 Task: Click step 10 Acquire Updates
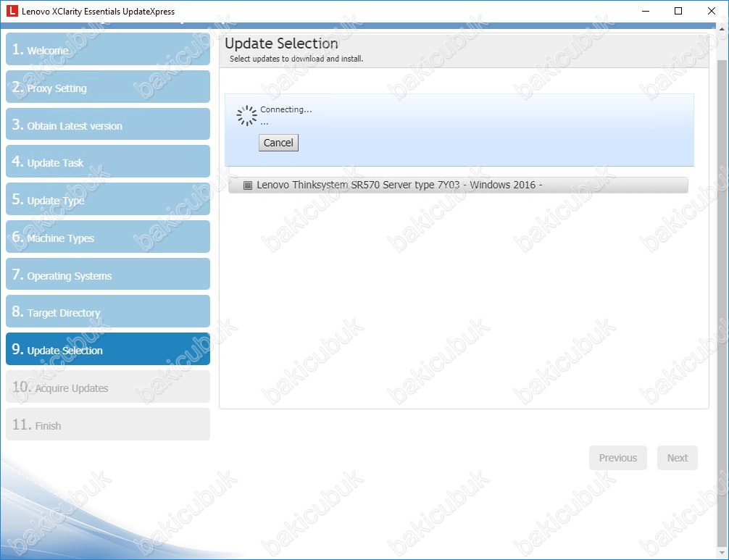coord(108,387)
